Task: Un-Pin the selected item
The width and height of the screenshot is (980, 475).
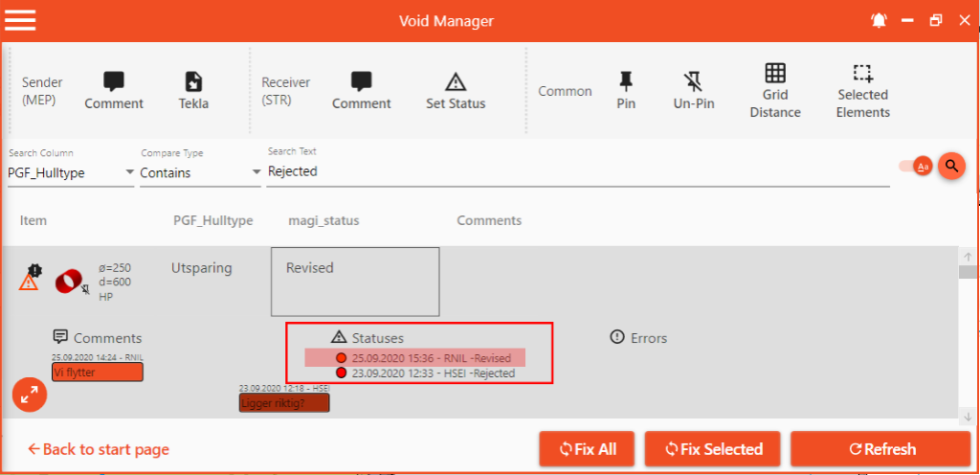Action: [x=693, y=91]
